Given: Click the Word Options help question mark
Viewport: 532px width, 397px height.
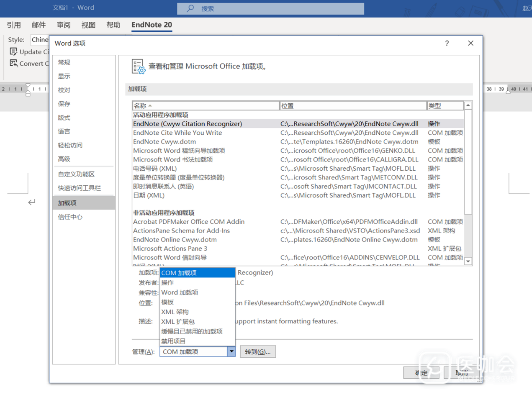Looking at the screenshot, I should (x=447, y=44).
